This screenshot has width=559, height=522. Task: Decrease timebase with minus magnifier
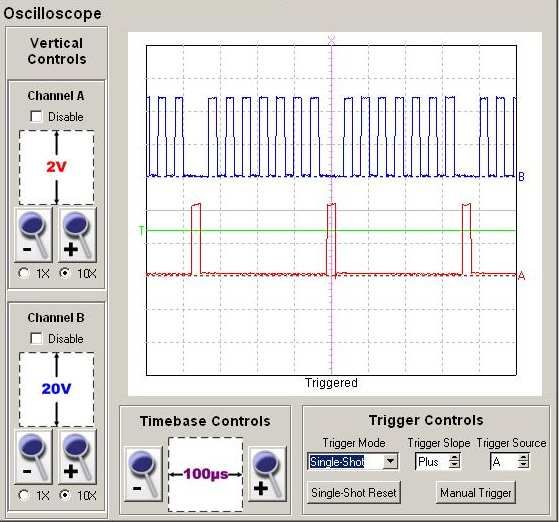point(143,474)
